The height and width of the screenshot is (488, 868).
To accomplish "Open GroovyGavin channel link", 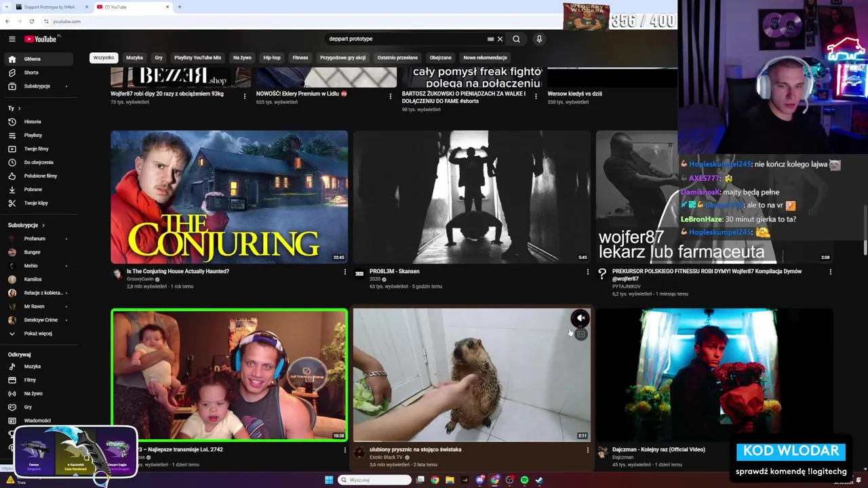I will tap(140, 279).
